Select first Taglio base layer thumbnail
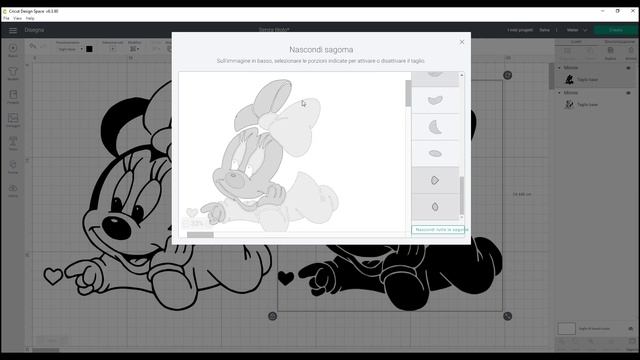The height and width of the screenshot is (360, 640). click(569, 80)
